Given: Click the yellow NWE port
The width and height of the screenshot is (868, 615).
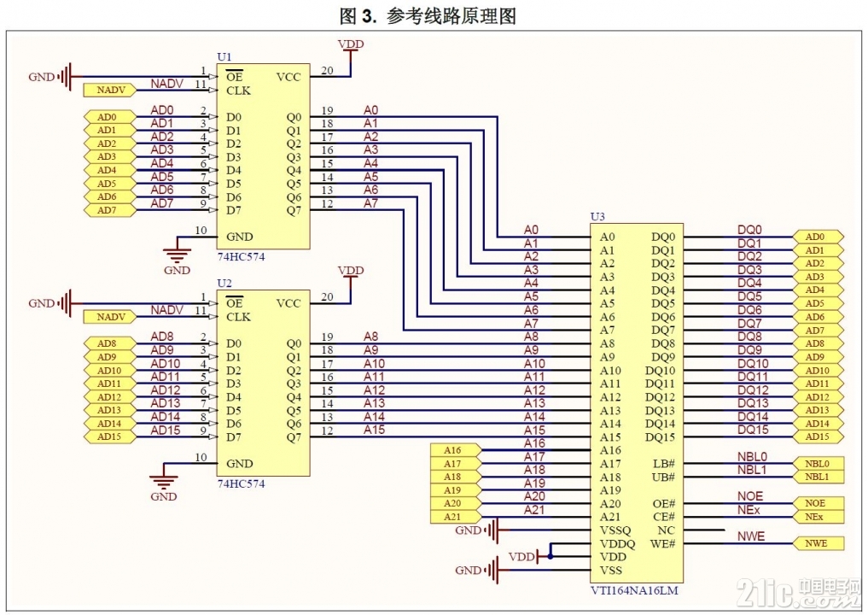Looking at the screenshot, I should coord(818,543).
